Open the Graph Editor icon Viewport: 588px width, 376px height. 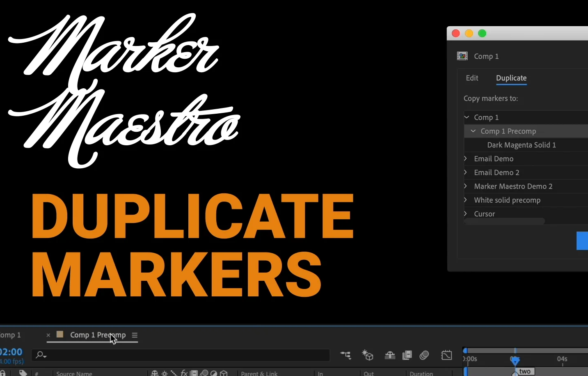(x=446, y=355)
